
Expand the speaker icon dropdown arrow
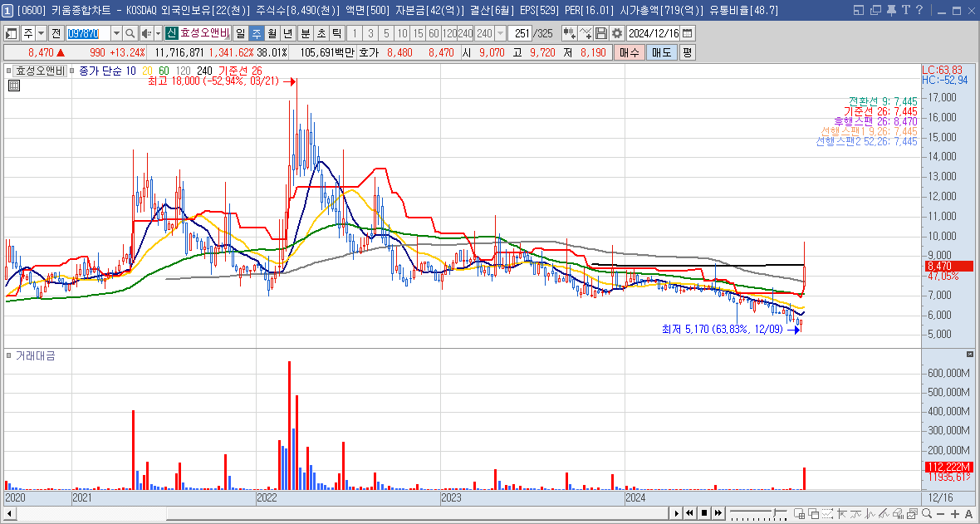(x=158, y=33)
